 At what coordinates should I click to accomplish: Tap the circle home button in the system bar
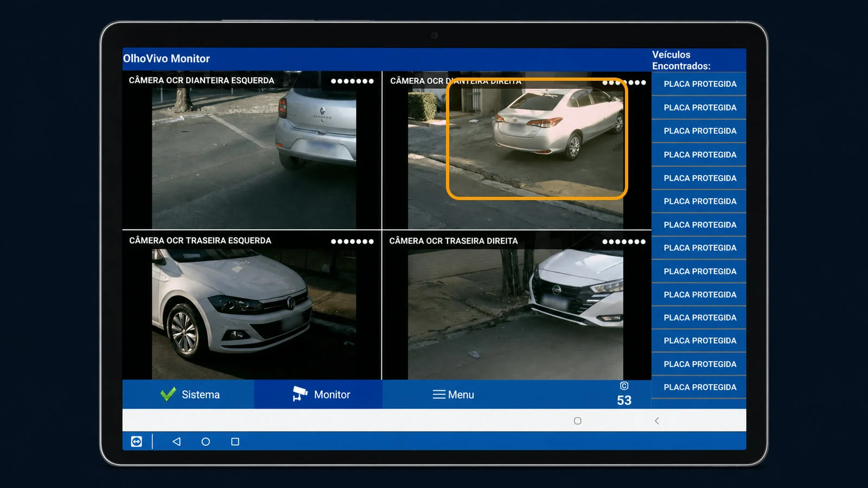point(206,441)
